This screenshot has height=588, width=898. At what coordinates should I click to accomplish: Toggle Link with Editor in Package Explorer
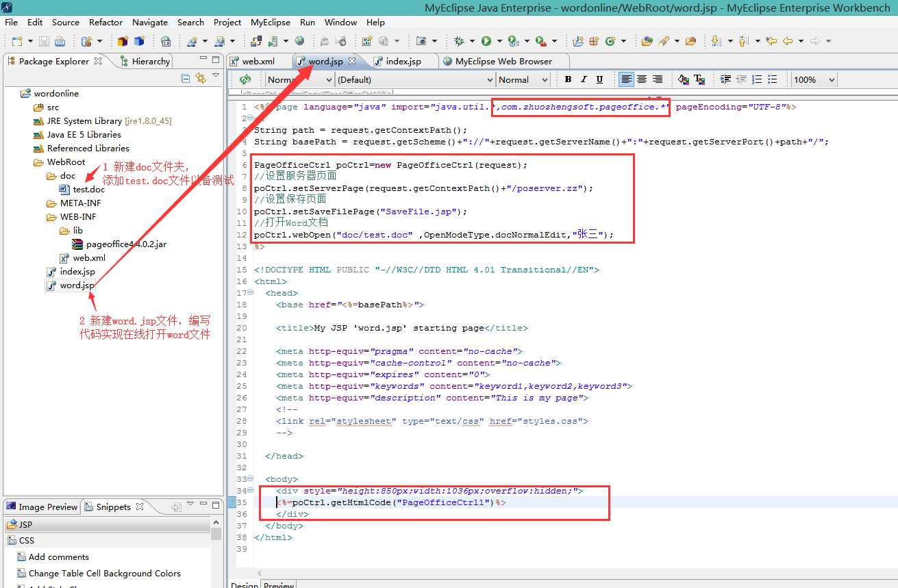coord(201,79)
